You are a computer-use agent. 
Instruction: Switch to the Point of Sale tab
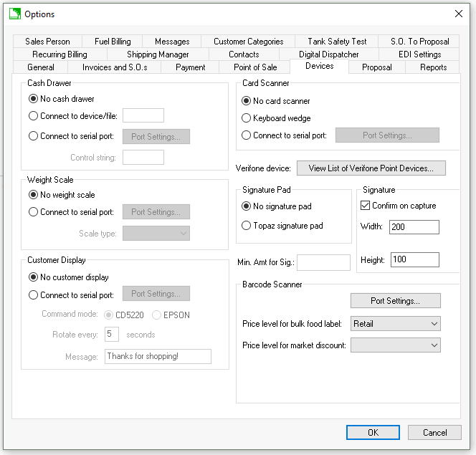tap(255, 67)
